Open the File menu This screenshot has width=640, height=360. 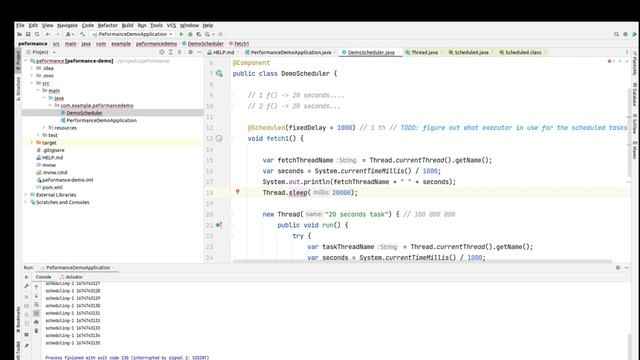20,25
